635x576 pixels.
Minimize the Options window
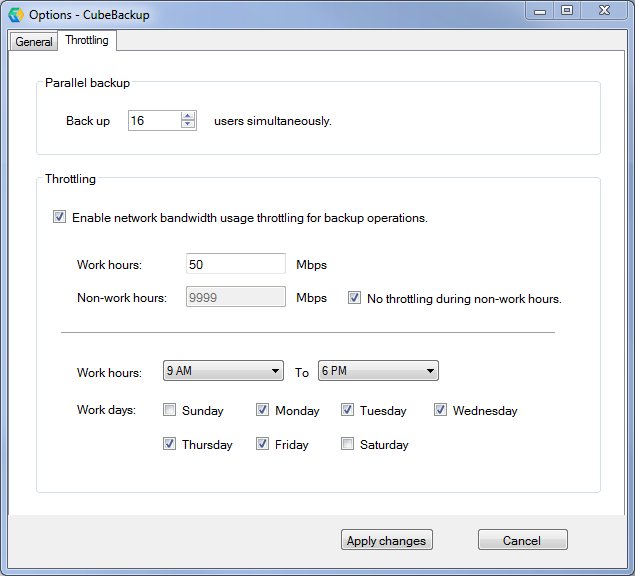[x=540, y=11]
